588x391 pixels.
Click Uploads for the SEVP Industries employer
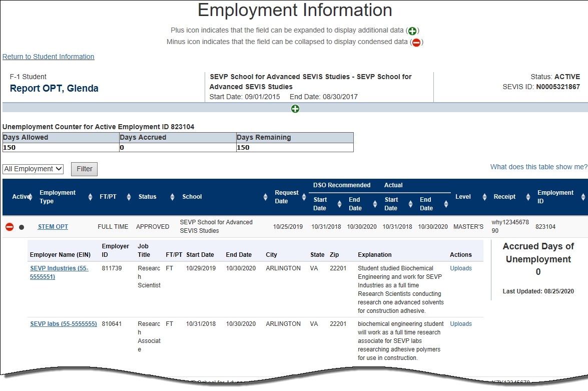461,268
